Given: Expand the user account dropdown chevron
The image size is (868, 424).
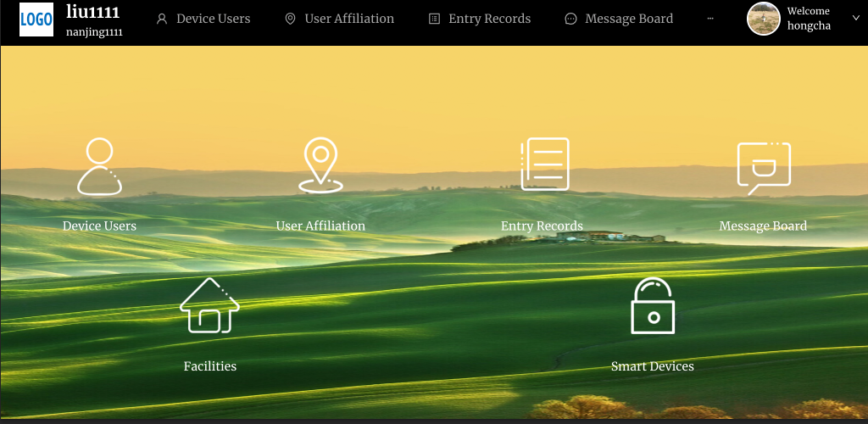Looking at the screenshot, I should 856,19.
